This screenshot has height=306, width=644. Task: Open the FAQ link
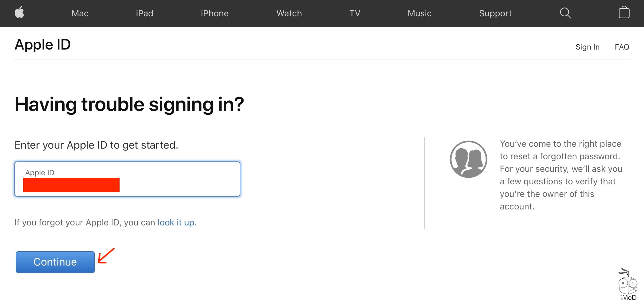(622, 47)
